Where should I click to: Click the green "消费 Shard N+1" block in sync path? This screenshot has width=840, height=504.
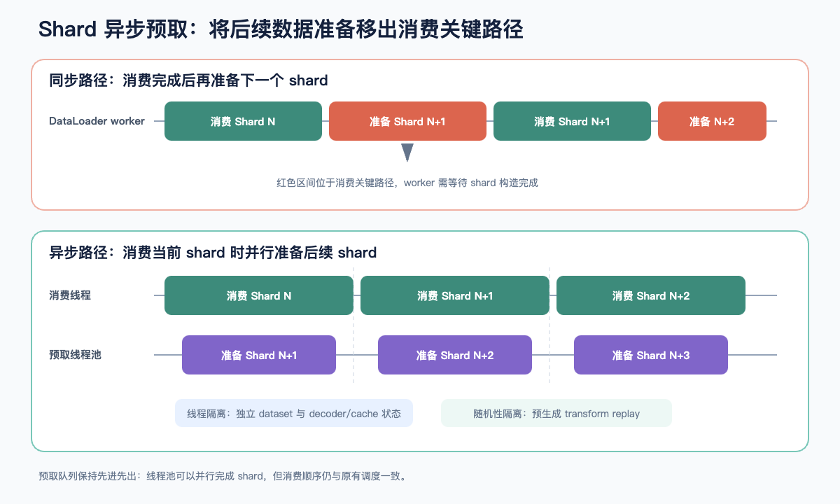(x=572, y=121)
